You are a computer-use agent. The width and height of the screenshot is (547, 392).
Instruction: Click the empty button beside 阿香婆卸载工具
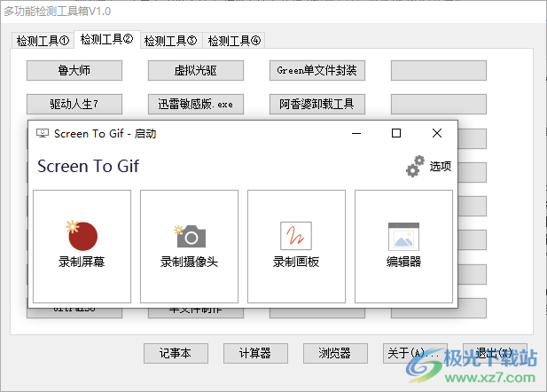click(x=439, y=104)
